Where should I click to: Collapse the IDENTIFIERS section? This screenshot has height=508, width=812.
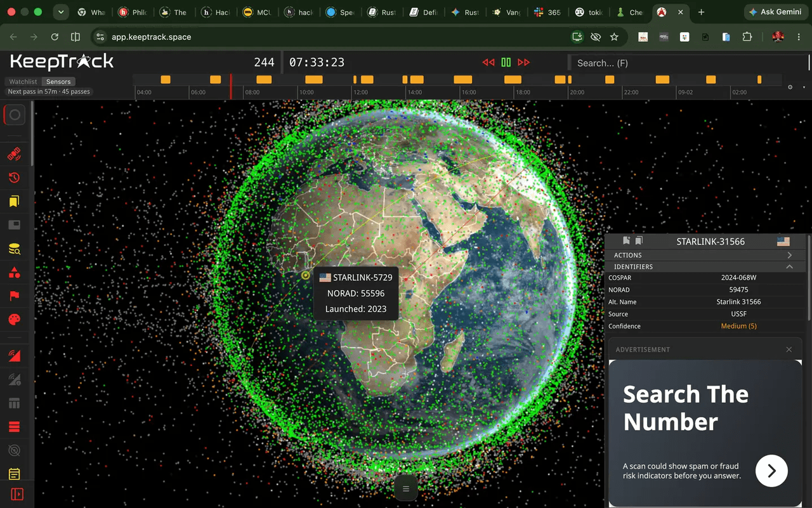pyautogui.click(x=704, y=267)
